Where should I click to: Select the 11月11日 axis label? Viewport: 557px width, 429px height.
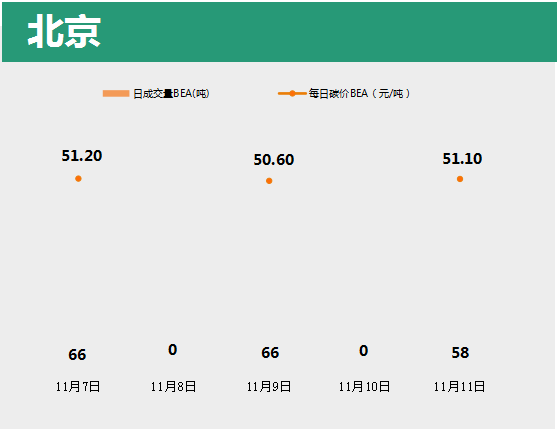459,386
